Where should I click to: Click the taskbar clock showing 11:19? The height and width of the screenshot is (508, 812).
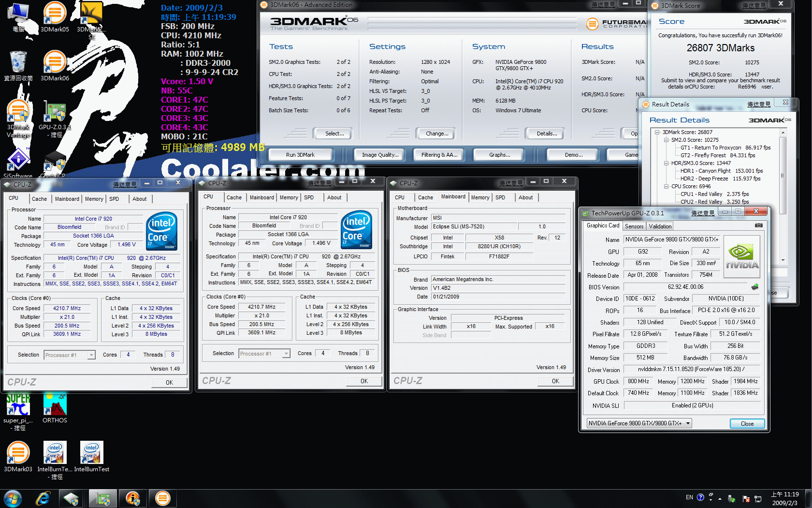point(785,498)
